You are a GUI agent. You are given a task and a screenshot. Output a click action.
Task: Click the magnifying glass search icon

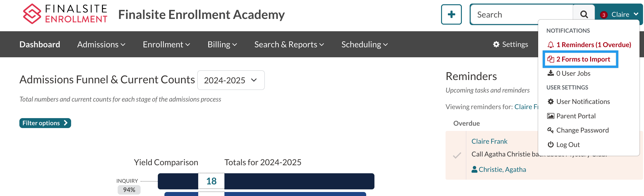(x=584, y=14)
